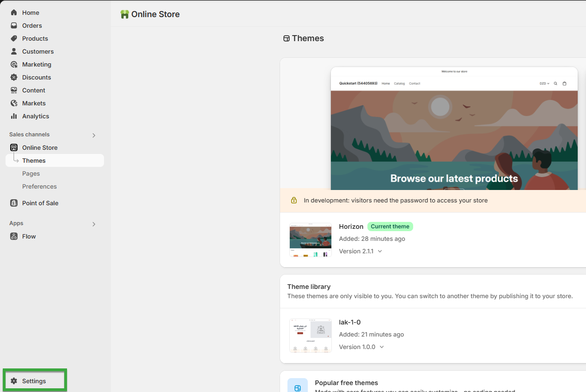Click 'Browse our latest products' banner text
Screen dimensions: 586x392
point(454,178)
